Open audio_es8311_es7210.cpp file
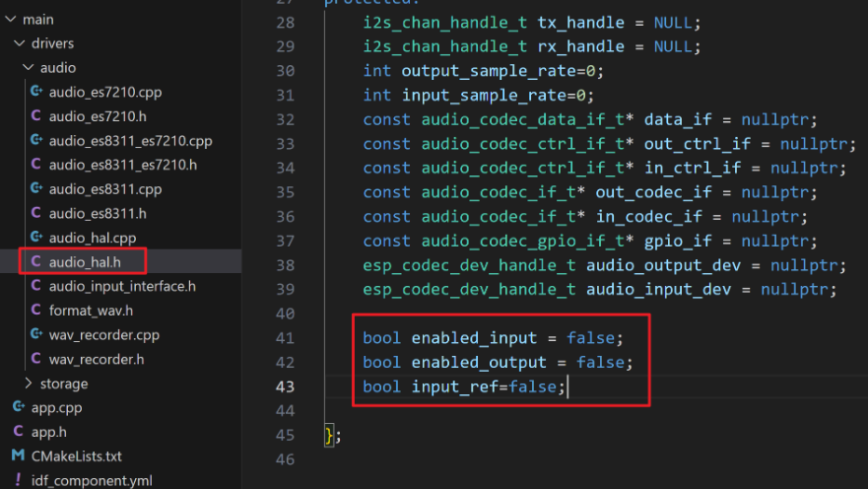Screen dimensions: 868x489 pos(131,141)
